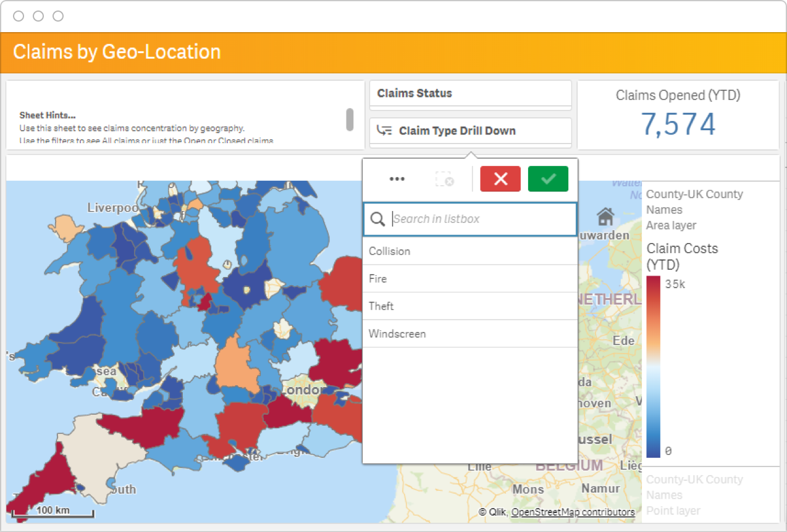Confirm selection with the green checkmark button
Screen dimensions: 787x532
548,179
